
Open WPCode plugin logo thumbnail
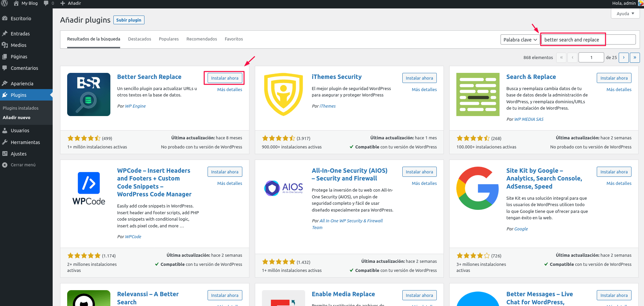(89, 188)
